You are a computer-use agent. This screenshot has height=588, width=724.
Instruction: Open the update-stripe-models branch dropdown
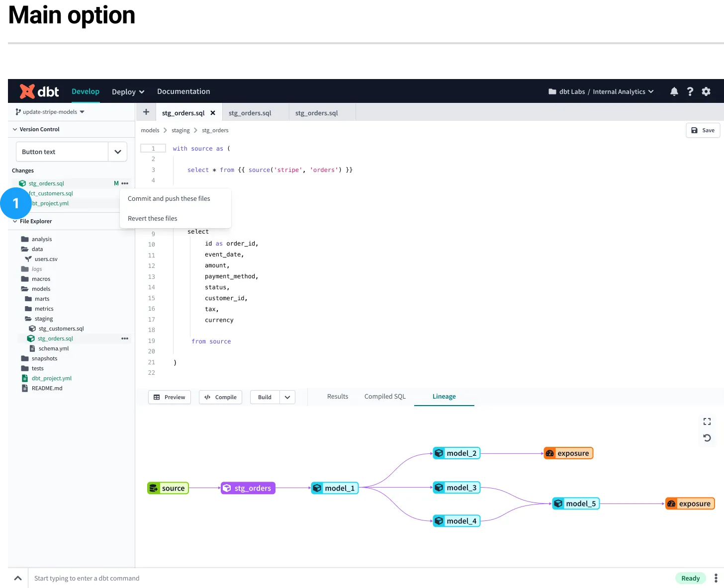(x=50, y=112)
